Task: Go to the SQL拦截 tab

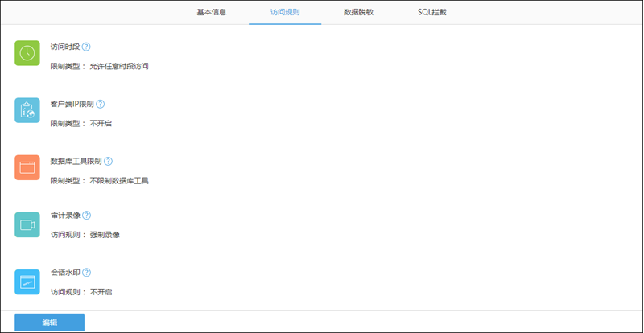Action: [x=432, y=13]
